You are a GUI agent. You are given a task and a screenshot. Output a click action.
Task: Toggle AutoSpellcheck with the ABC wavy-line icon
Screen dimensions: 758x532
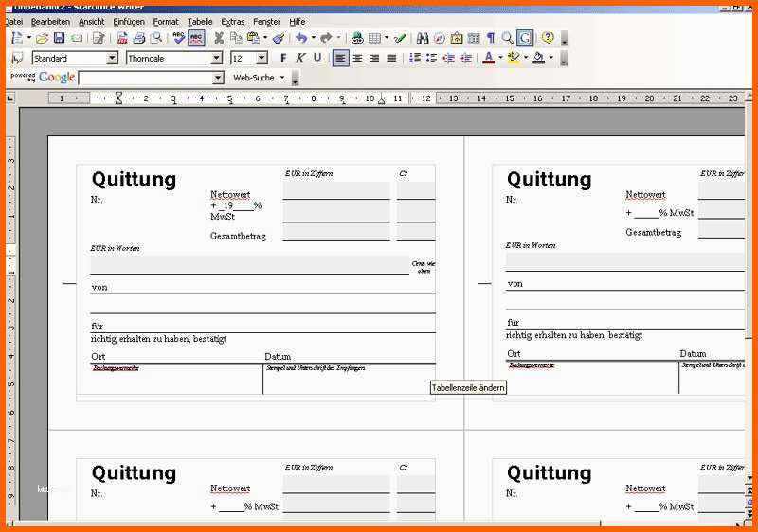point(196,38)
